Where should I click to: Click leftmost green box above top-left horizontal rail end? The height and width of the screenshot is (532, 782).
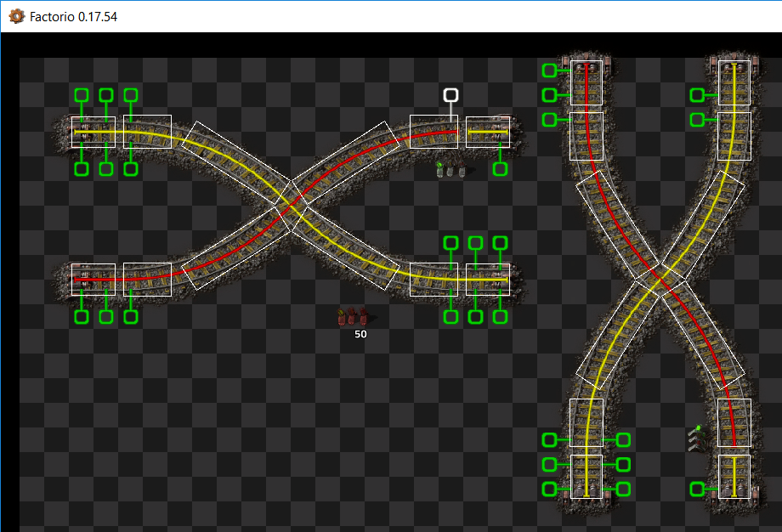82,94
